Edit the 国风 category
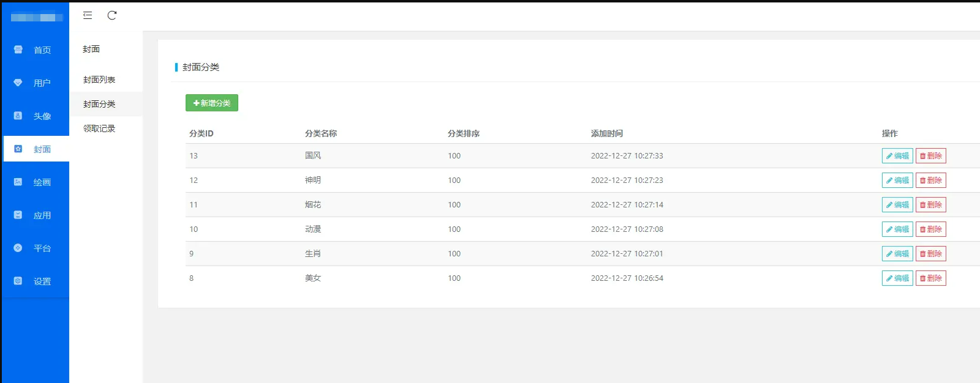Viewport: 980px width, 383px height. (897, 155)
